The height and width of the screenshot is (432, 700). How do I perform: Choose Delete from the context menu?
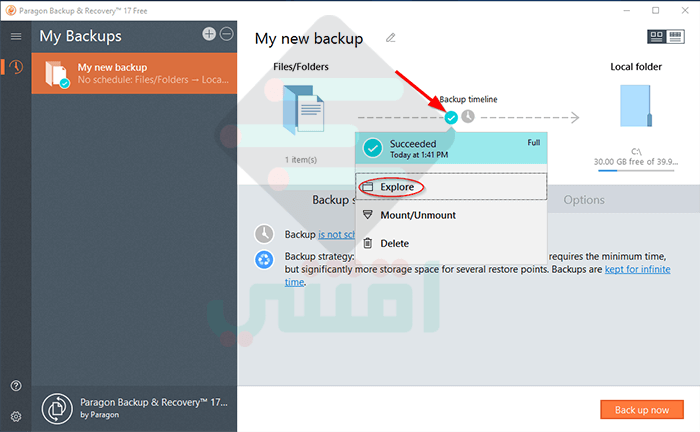pyautogui.click(x=451, y=243)
